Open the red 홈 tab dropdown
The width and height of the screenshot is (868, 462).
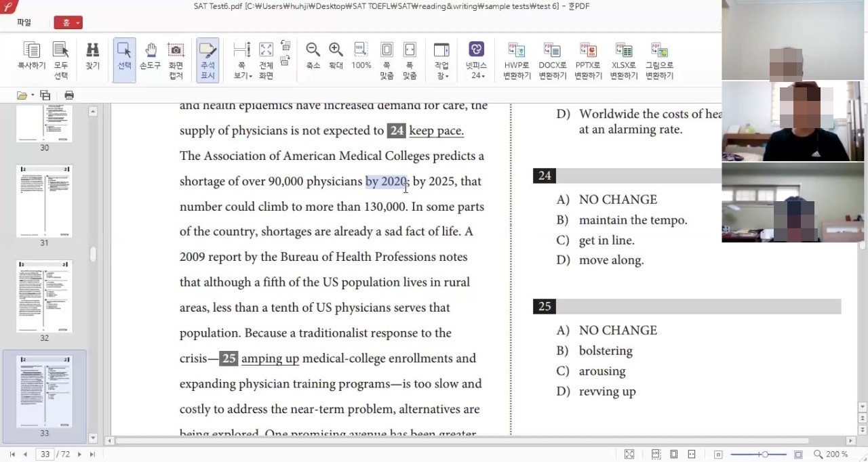click(68, 22)
